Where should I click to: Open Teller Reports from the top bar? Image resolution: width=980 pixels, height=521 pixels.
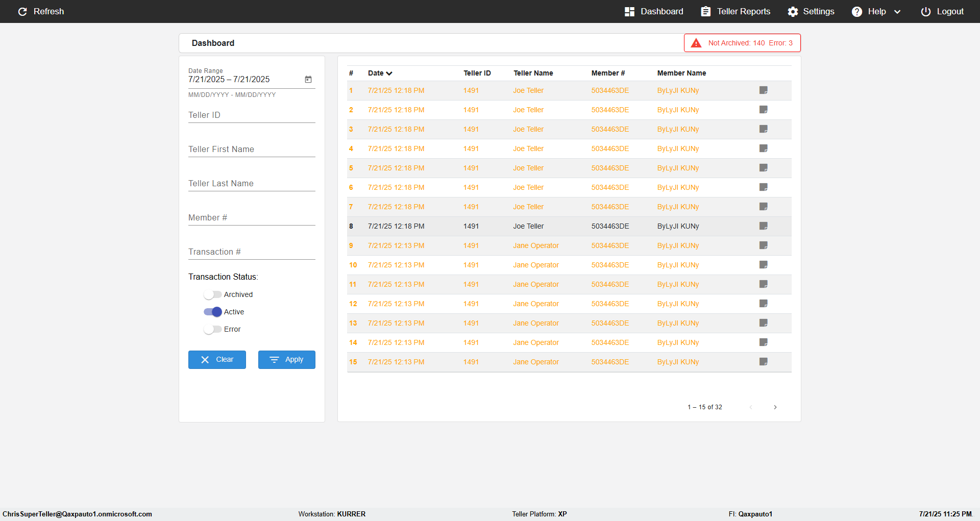736,11
